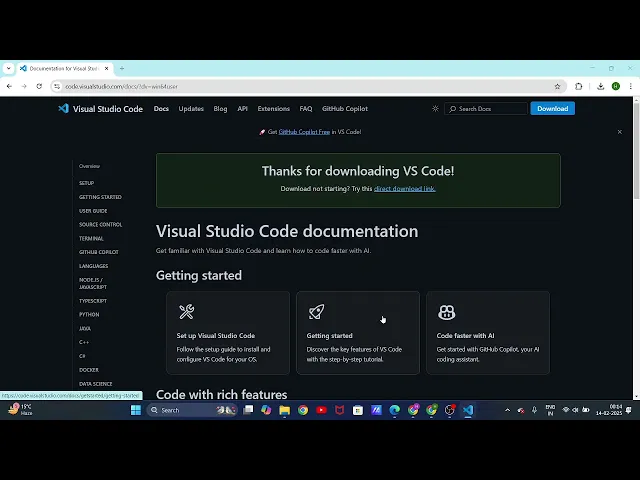Open File Explorer from taskbar
The height and width of the screenshot is (480, 640).
click(x=284, y=410)
